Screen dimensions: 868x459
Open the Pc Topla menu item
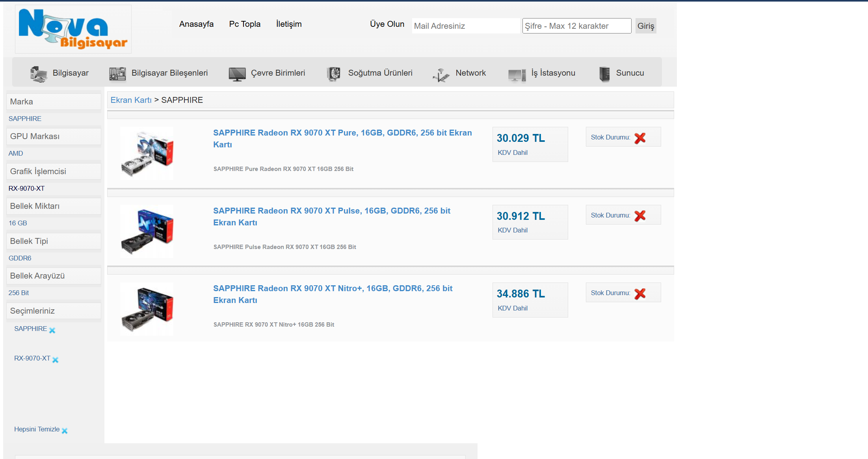[x=245, y=24]
